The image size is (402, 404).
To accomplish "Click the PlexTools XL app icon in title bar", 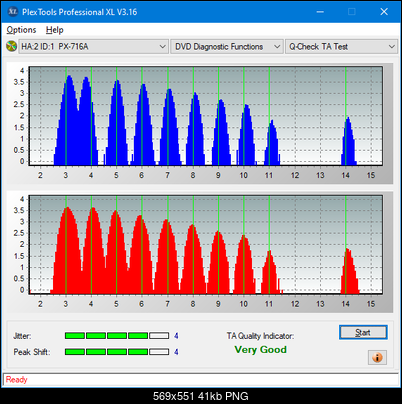I will click(12, 12).
